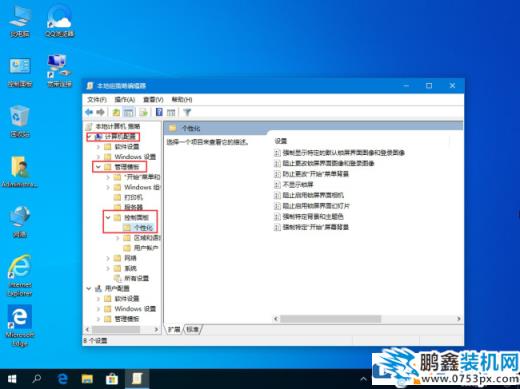
Task: Click the Group Policy Editor taskbar button
Action: point(137,379)
